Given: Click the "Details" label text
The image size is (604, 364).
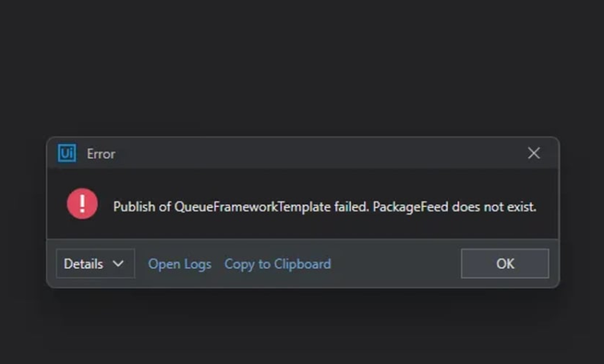Looking at the screenshot, I should (84, 264).
